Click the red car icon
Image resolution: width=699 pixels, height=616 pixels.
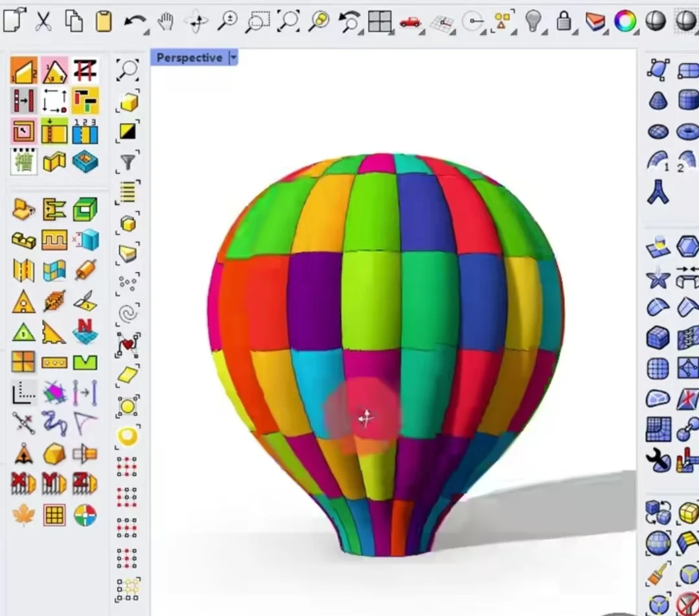click(409, 22)
